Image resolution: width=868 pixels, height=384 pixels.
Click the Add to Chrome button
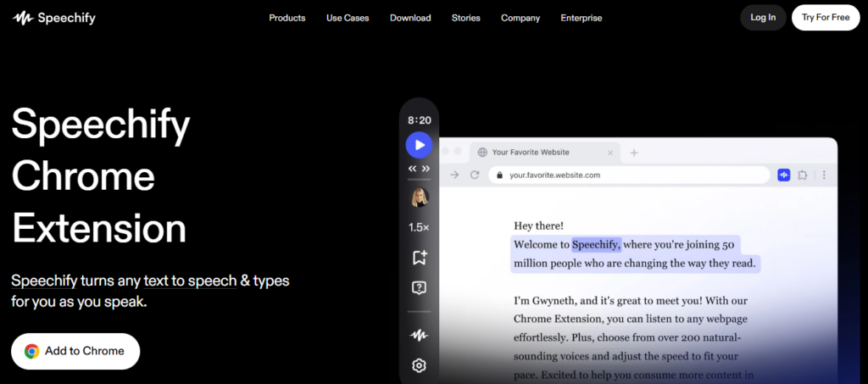[75, 351]
